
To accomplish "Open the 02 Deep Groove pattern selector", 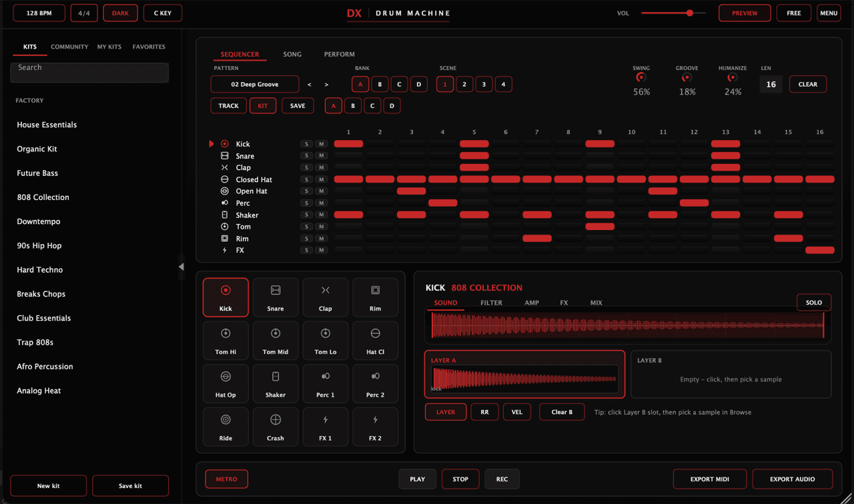I will coord(255,84).
